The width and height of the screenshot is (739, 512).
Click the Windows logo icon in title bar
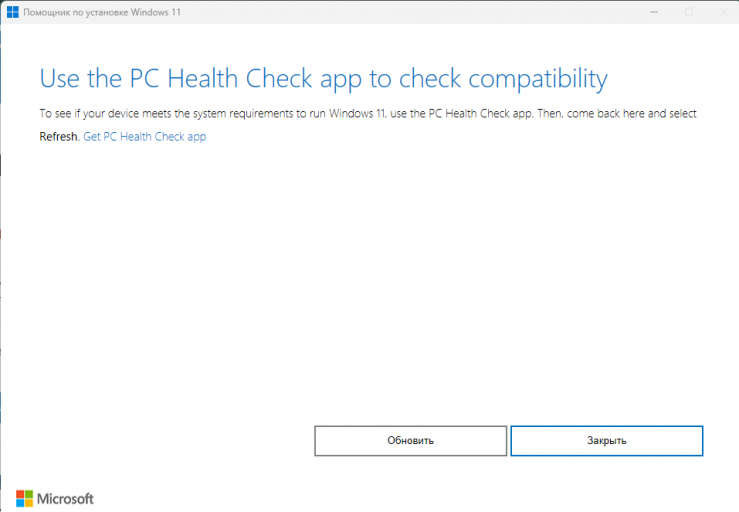pos(12,12)
